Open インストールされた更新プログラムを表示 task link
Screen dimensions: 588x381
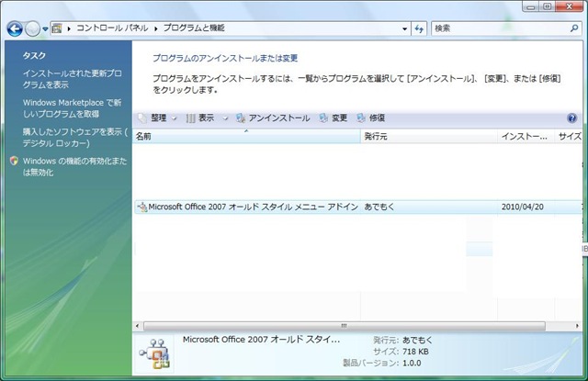coord(72,79)
